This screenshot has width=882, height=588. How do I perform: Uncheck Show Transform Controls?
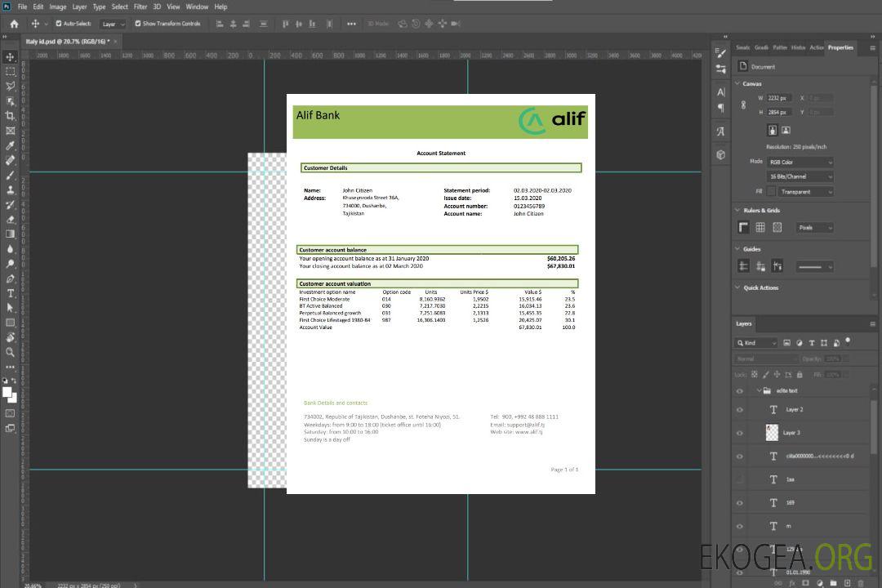click(138, 24)
